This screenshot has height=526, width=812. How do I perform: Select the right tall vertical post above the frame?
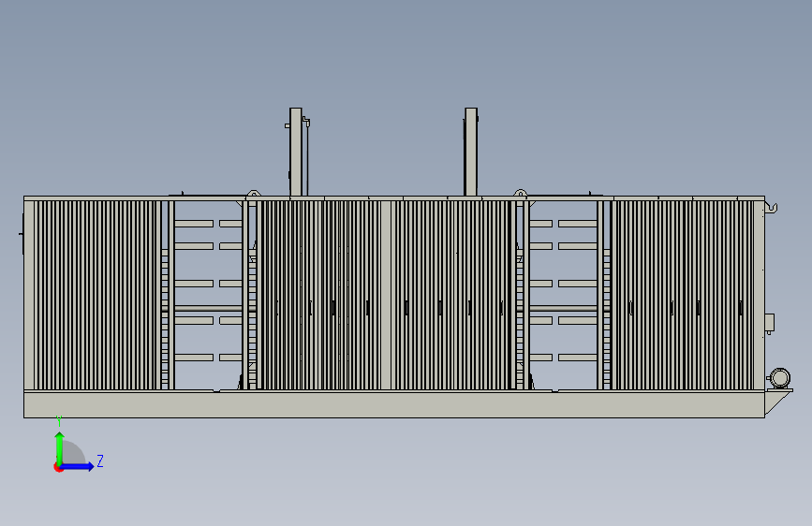coord(471,152)
